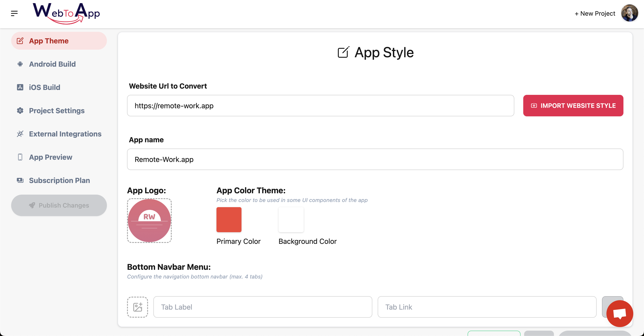Click the App Preview phone icon
The width and height of the screenshot is (644, 336).
(20, 157)
